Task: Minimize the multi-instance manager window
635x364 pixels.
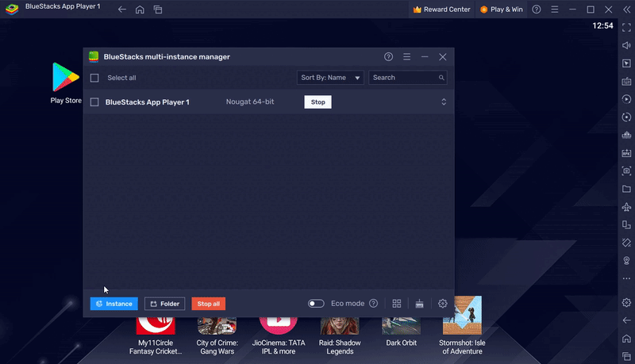Action: pyautogui.click(x=425, y=57)
